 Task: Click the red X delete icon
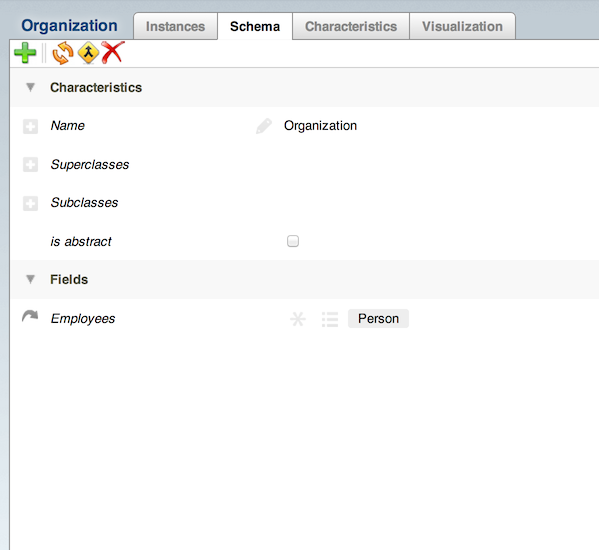tap(113, 52)
